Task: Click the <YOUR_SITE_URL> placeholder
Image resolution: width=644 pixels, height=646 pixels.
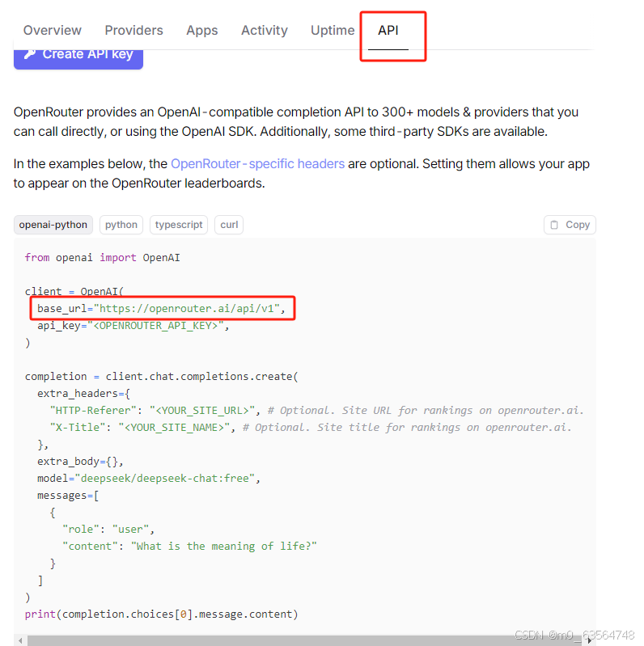Action: click(x=202, y=411)
